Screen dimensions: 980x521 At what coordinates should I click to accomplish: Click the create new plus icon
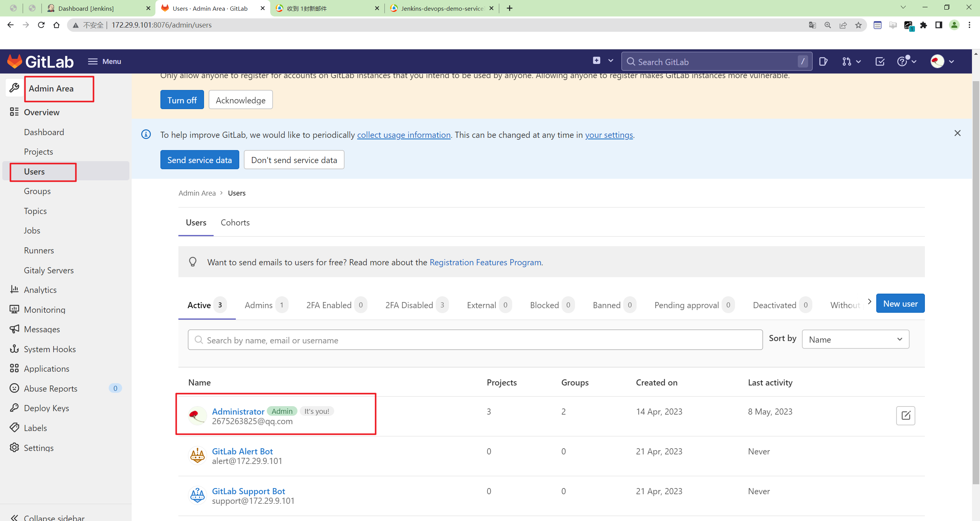pos(596,60)
